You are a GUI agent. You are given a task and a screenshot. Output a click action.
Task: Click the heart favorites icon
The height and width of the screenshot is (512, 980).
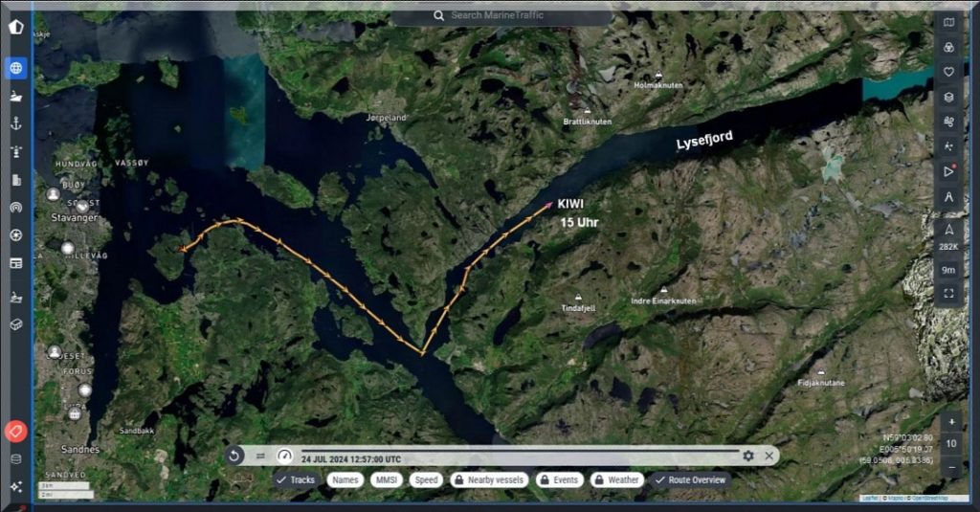948,72
